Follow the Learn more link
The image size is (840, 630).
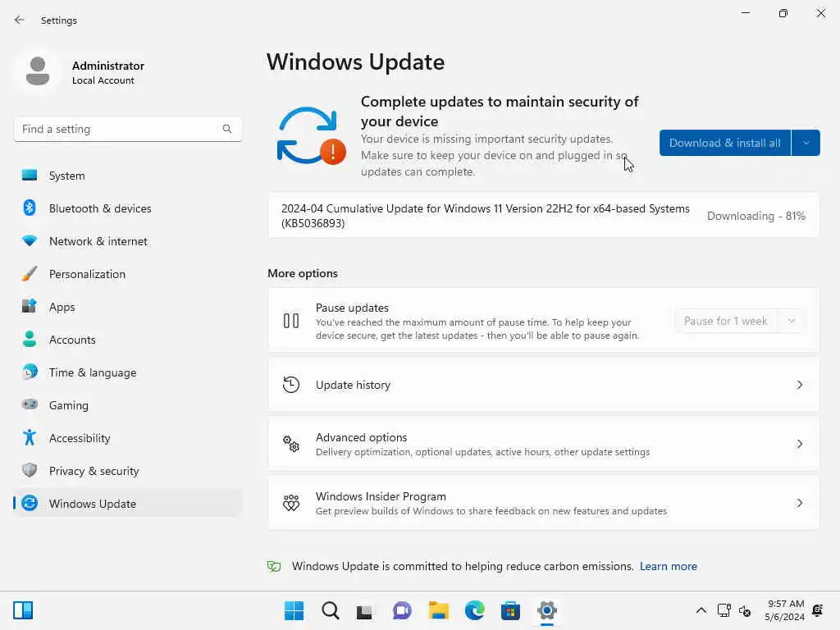click(668, 566)
